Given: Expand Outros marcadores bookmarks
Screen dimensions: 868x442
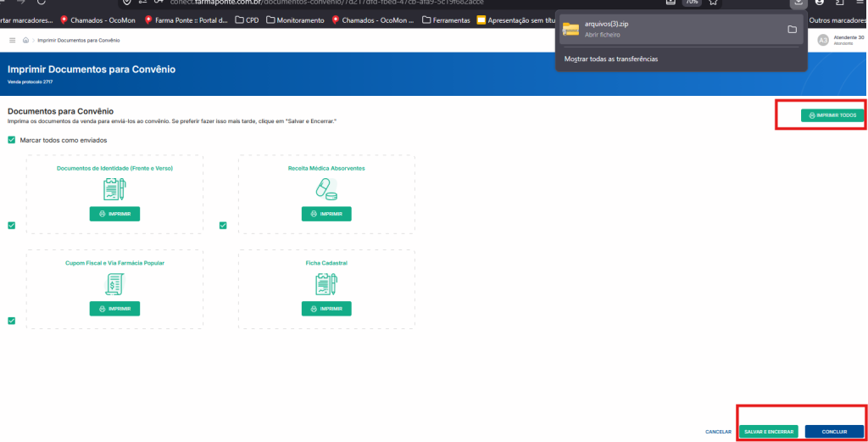Looking at the screenshot, I should (x=838, y=20).
